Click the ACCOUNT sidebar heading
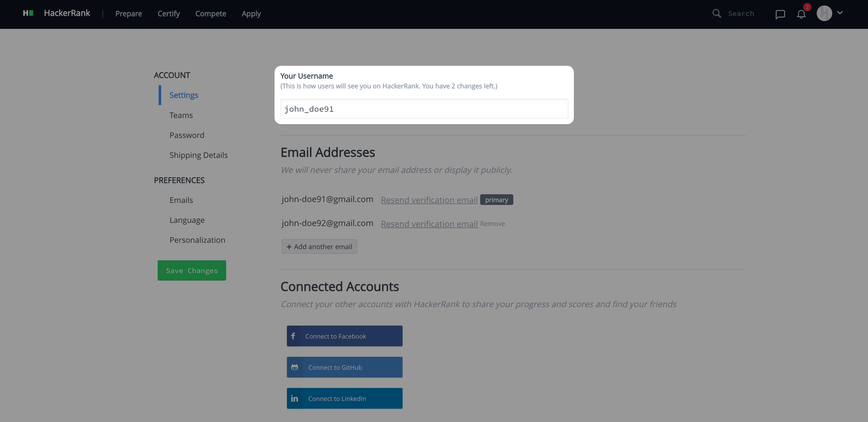Screen dimensions: 868x422 (172, 75)
